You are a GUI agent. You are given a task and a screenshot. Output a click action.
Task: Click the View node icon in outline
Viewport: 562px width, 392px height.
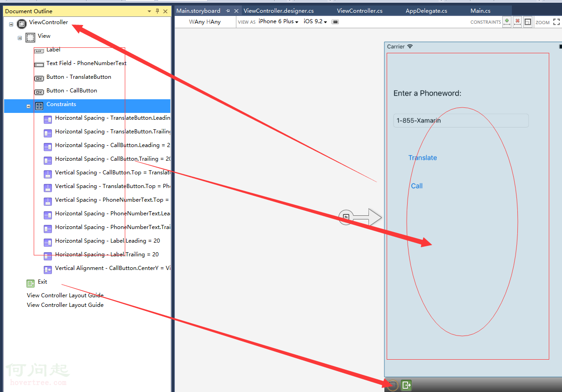click(30, 38)
